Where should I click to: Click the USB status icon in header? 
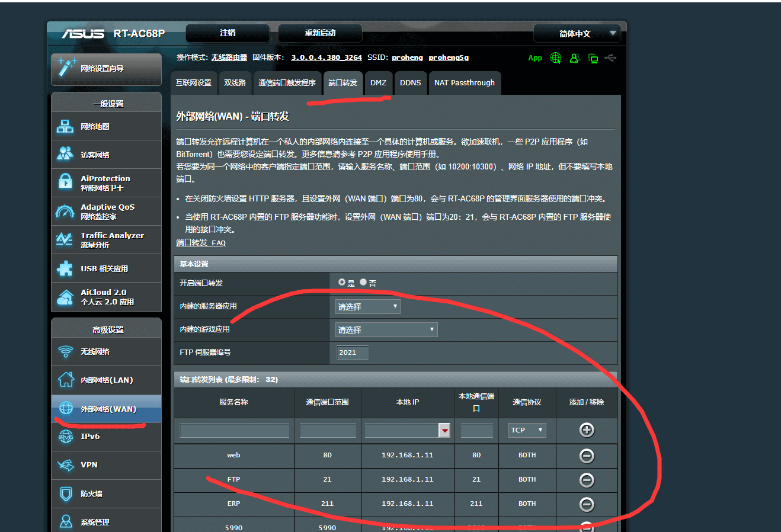(611, 58)
